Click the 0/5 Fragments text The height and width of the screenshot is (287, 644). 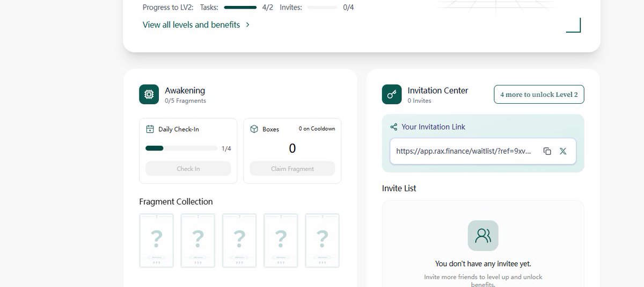coord(185,101)
